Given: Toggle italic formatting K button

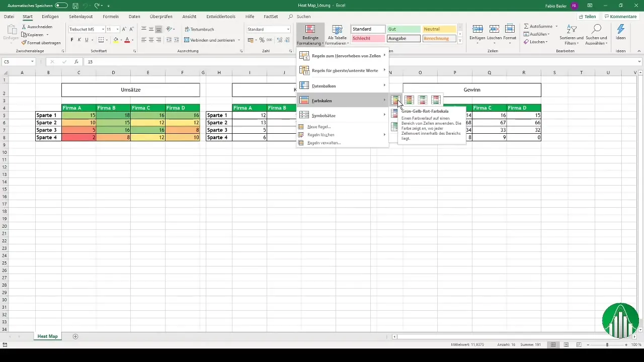Looking at the screenshot, I should [x=79, y=40].
